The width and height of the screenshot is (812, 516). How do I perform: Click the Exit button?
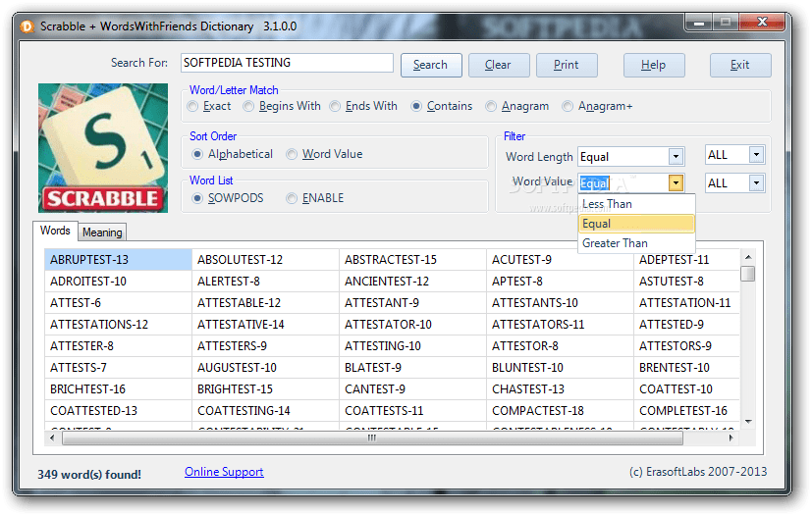[x=740, y=65]
